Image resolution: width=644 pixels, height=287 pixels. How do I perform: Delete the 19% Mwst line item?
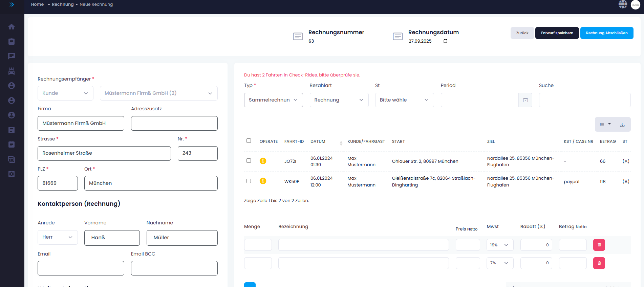(x=599, y=245)
